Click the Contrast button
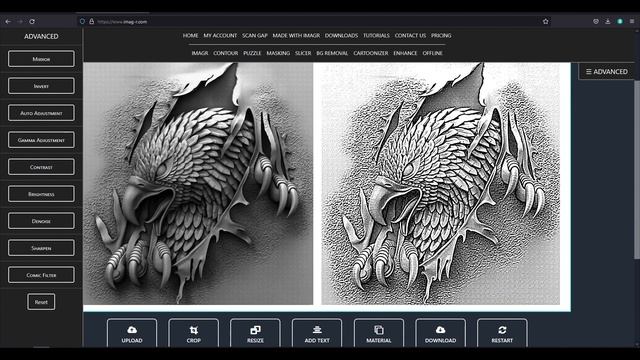The height and width of the screenshot is (360, 640). [41, 167]
